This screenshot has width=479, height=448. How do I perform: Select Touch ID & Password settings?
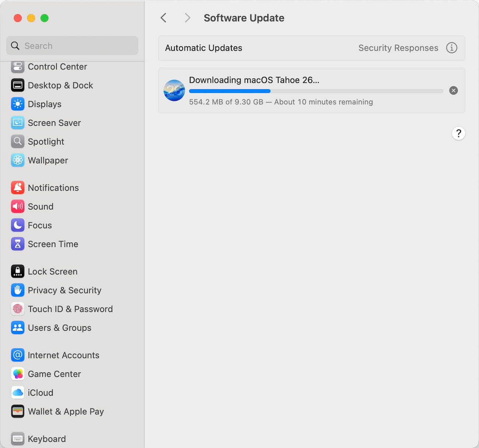70,309
